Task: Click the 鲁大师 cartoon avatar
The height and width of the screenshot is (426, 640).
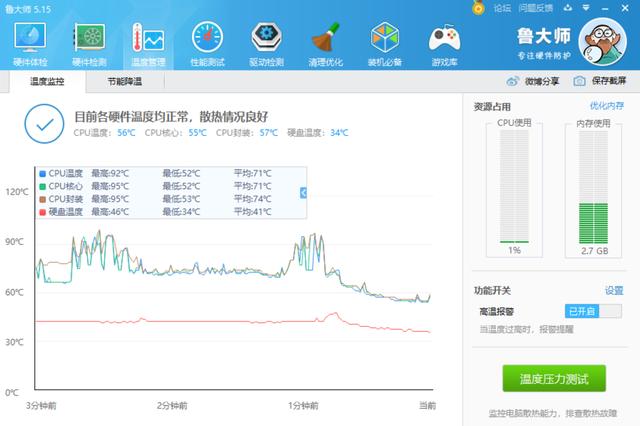Action: click(602, 42)
